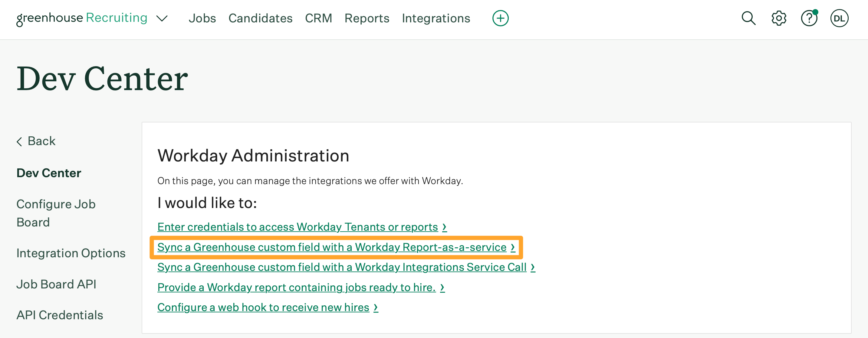Select Integration Options in the sidebar
This screenshot has height=338, width=868.
(71, 253)
